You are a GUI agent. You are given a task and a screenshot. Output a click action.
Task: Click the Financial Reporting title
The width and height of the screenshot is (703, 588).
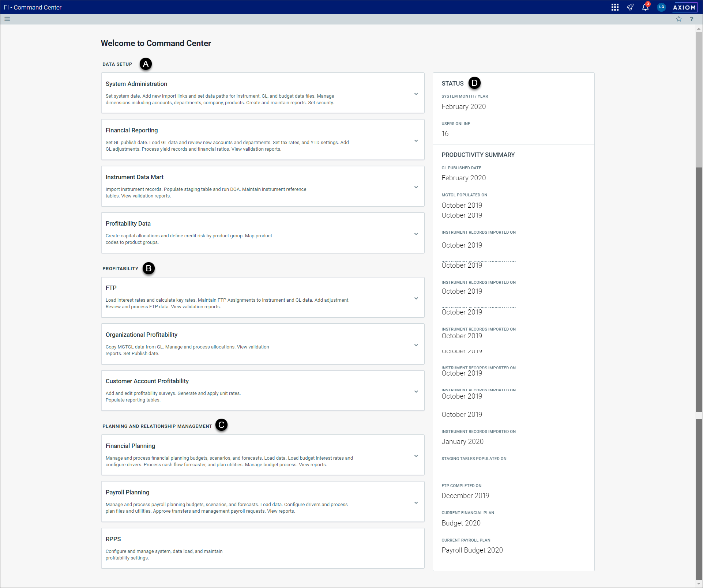pyautogui.click(x=132, y=130)
